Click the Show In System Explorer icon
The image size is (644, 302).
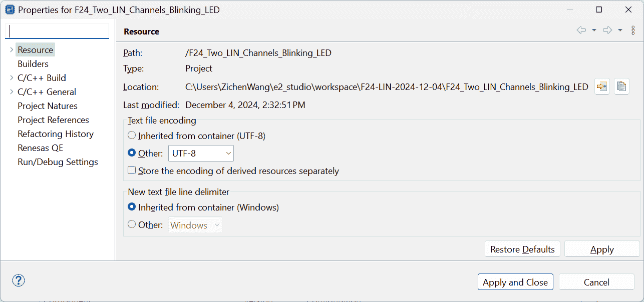[601, 86]
